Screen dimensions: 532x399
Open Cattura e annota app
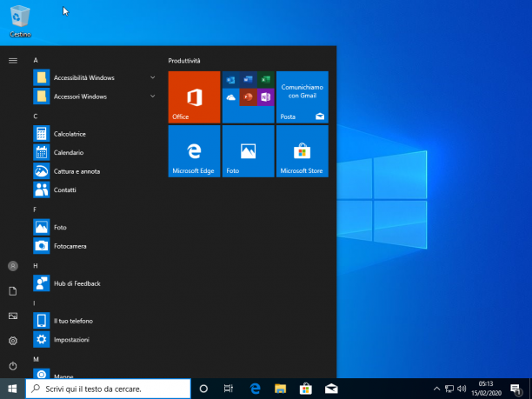pyautogui.click(x=94, y=171)
